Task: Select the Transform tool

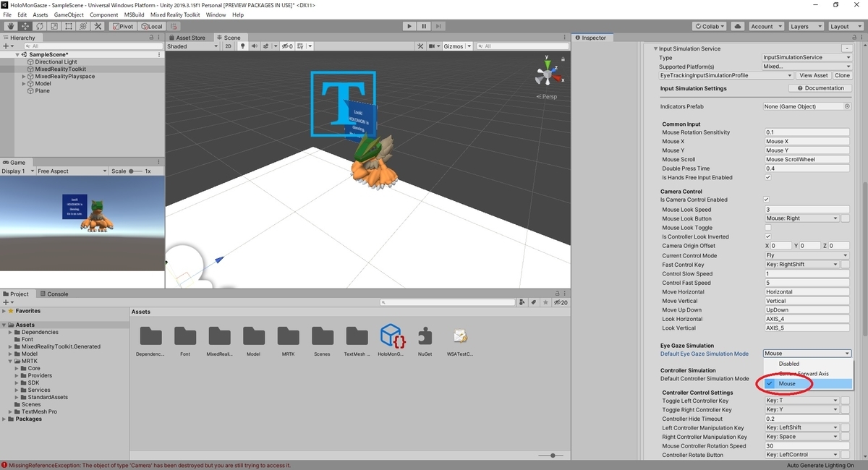Action: coord(82,26)
